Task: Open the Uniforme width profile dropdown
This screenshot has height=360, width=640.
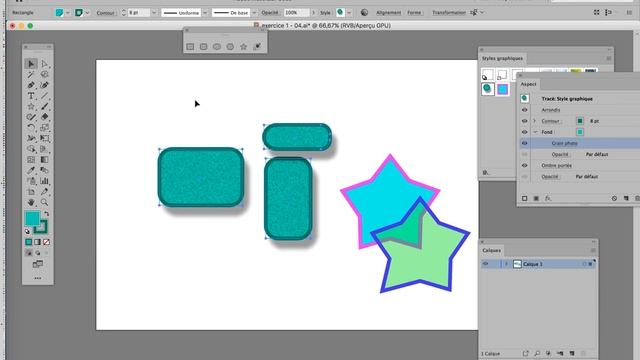Action: coord(205,13)
